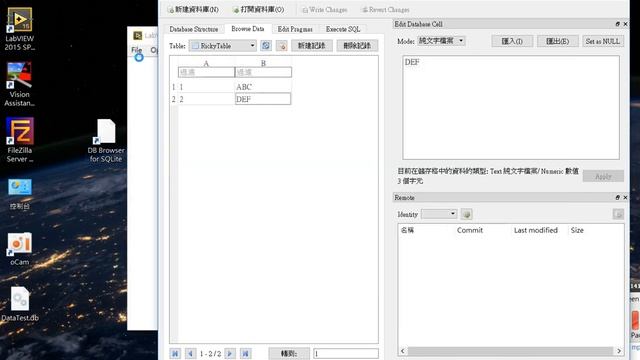Float the Edit Database Cell panel
This screenshot has width=640, height=360.
coord(618,24)
